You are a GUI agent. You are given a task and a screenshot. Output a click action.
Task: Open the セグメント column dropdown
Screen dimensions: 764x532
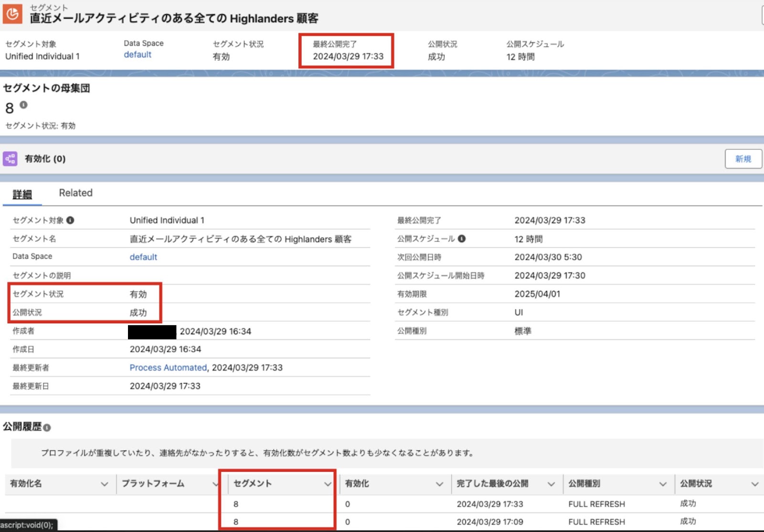point(328,484)
